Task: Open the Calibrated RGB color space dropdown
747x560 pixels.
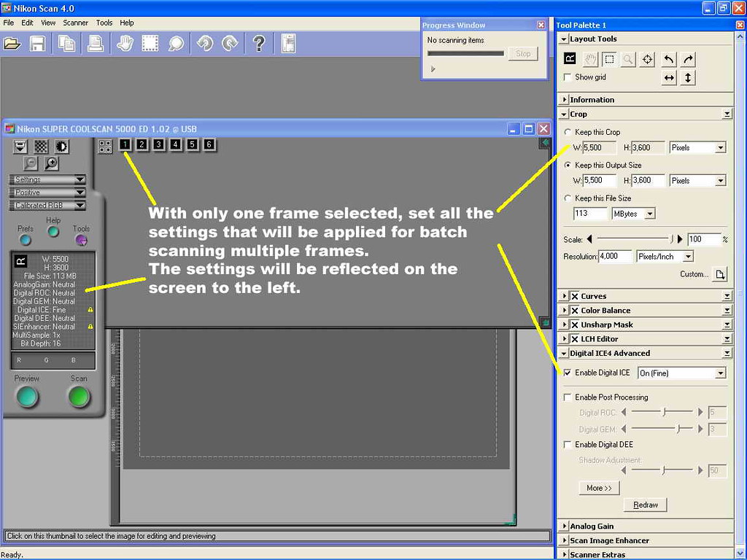Action: coord(47,205)
